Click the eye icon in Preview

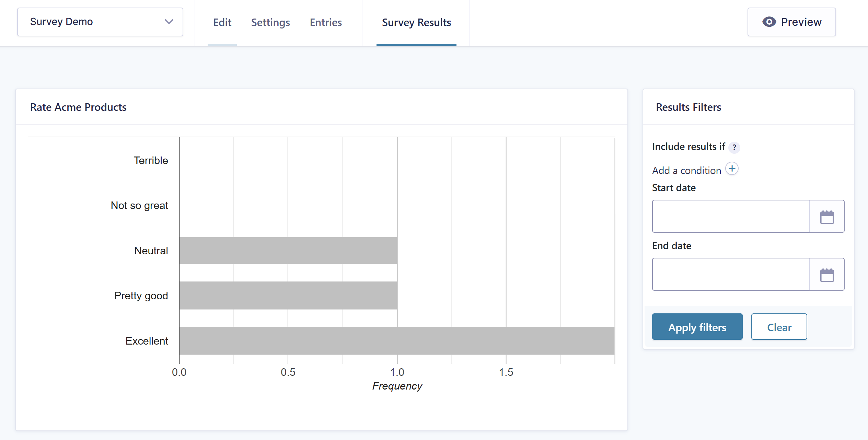point(769,22)
